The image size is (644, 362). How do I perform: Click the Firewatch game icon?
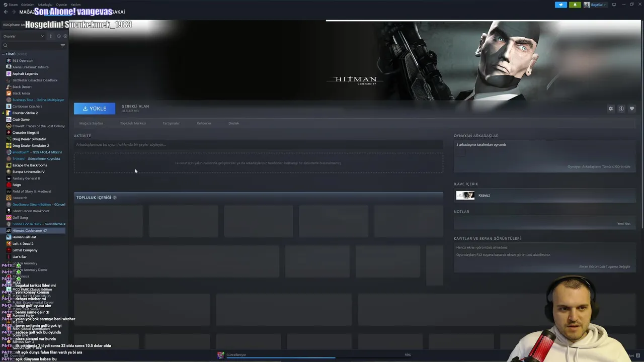coord(9,198)
